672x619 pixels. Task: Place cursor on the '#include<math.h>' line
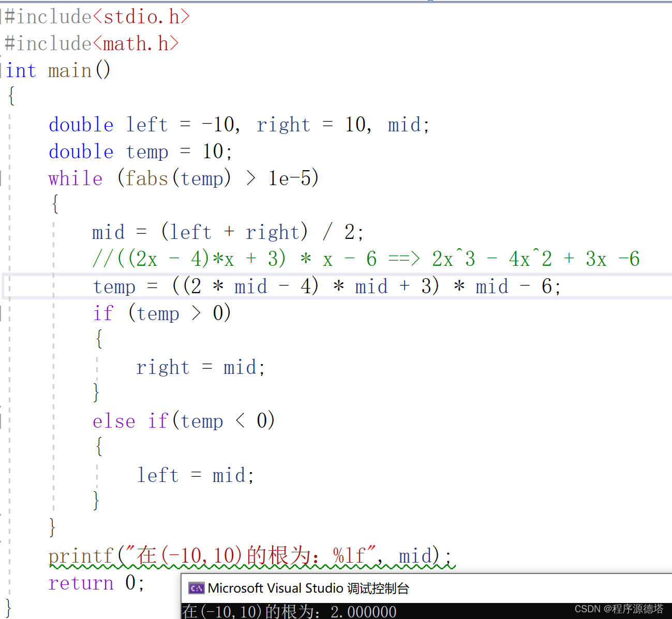(92, 44)
